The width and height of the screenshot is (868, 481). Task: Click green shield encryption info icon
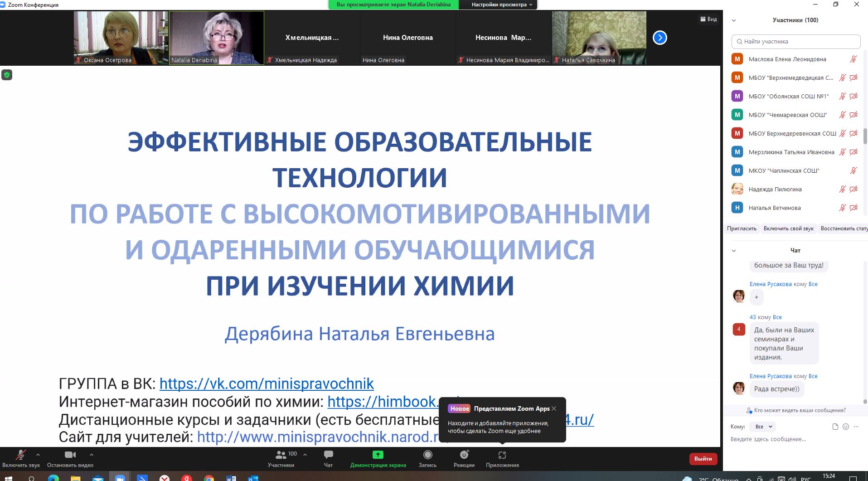coord(7,75)
